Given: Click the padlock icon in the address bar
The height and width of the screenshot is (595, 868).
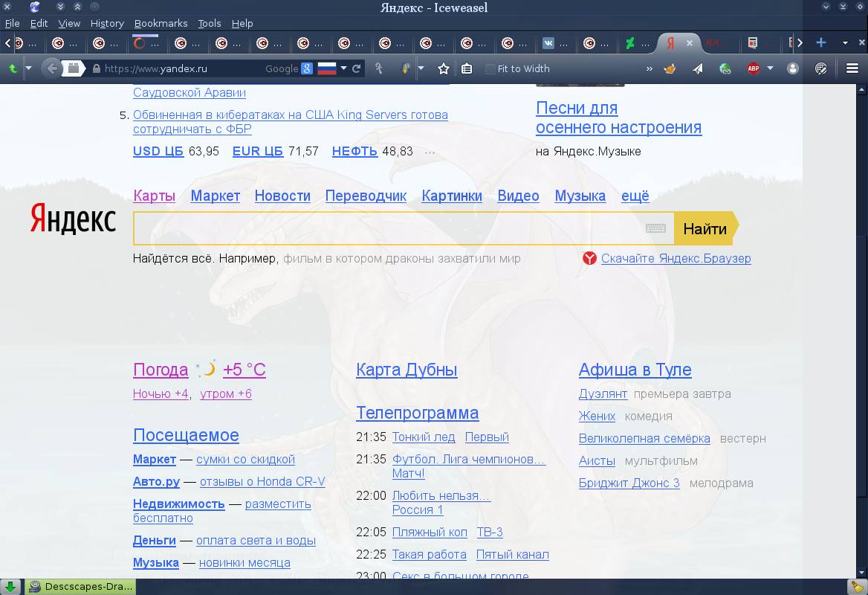Looking at the screenshot, I should click(97, 68).
